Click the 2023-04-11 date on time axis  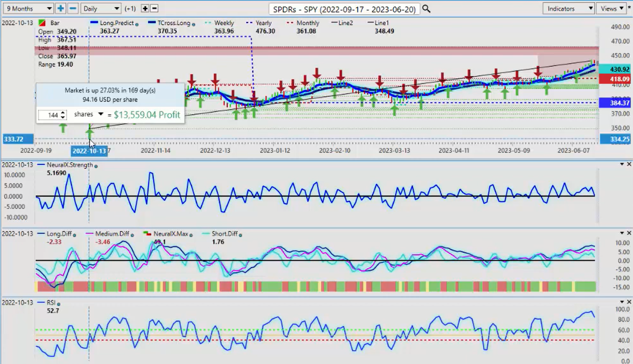tap(454, 151)
